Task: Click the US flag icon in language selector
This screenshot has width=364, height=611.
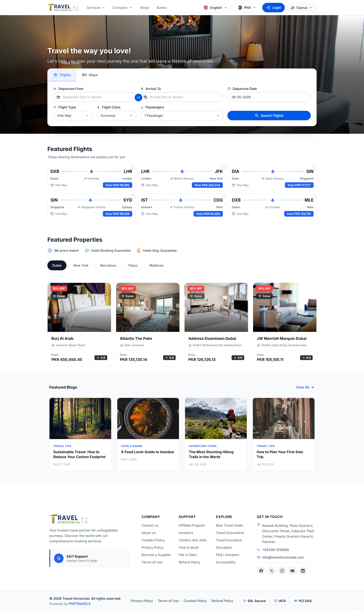Action: 206,8
